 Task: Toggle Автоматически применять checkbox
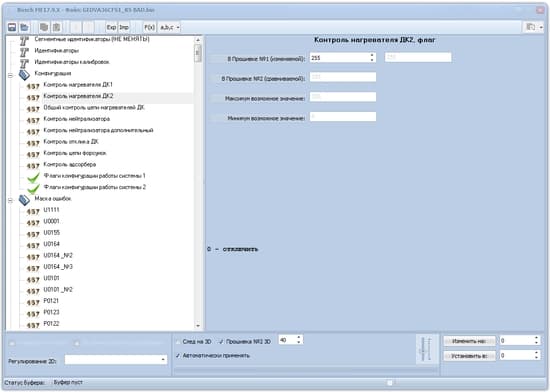(x=178, y=356)
